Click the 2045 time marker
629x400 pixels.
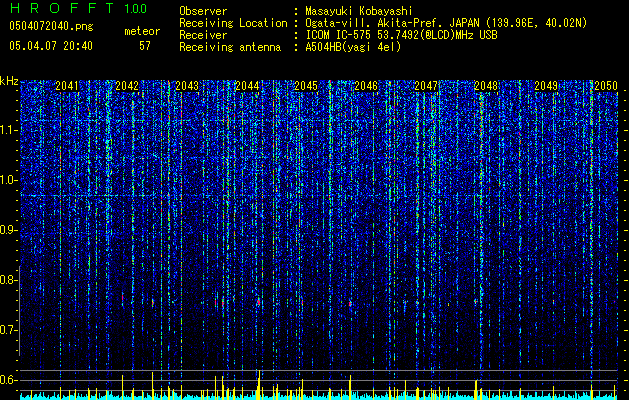pos(306,86)
